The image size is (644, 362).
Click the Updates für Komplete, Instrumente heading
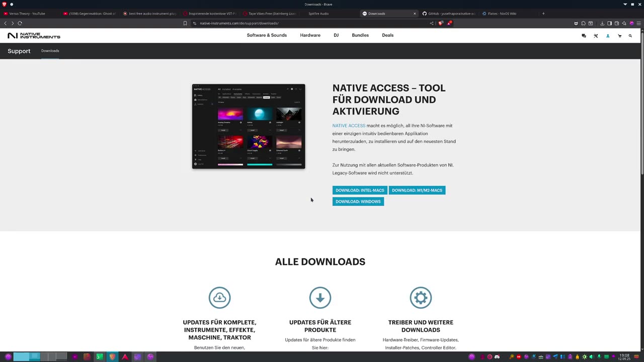tap(220, 330)
